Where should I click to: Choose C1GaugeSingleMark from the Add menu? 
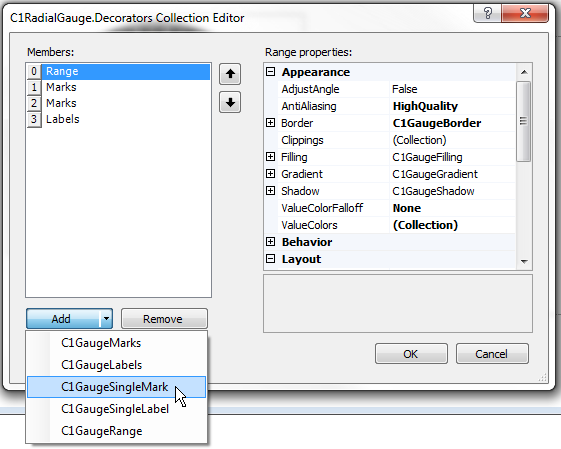[x=117, y=387]
